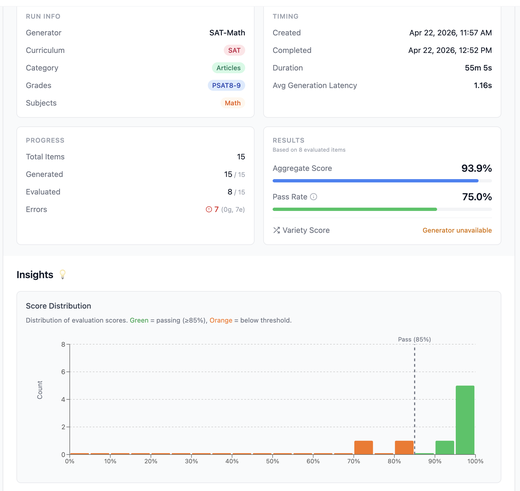Click the 'Based on 8 evaluated items' note
Screen dimensions: 520x491
[x=309, y=150]
